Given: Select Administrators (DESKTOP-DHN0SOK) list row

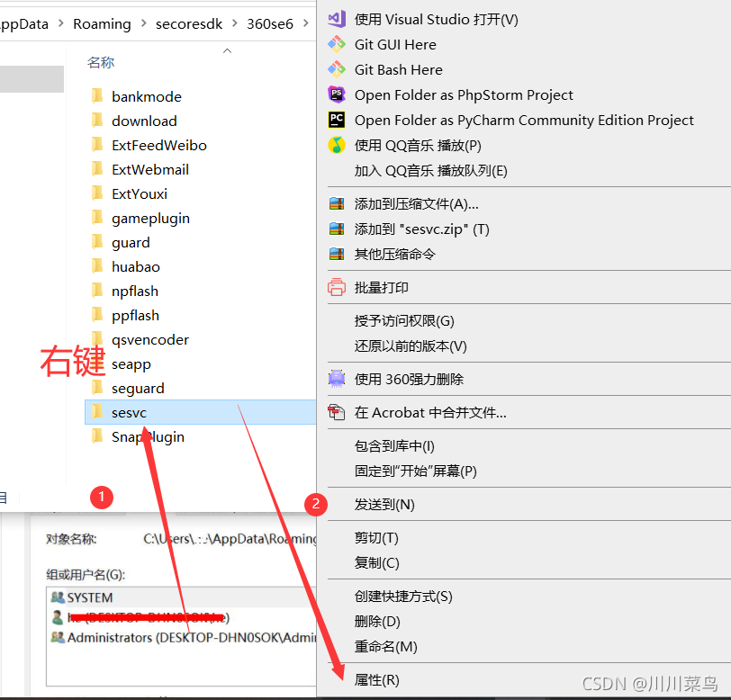Looking at the screenshot, I should coord(183,637).
